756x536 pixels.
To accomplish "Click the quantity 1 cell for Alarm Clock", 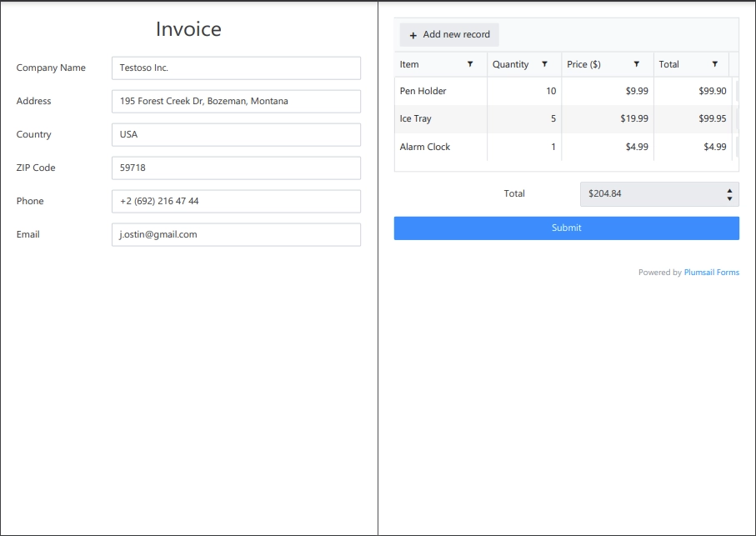I will [524, 147].
